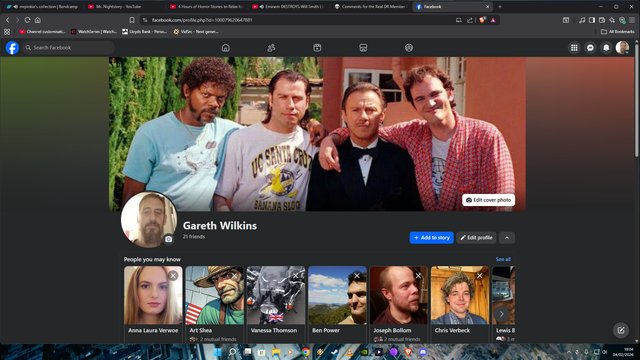Dismiss Vanessa Thomson suggestion

coord(296,276)
